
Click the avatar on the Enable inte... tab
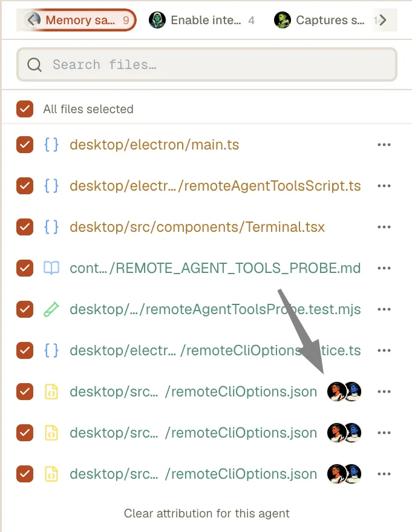click(x=157, y=20)
